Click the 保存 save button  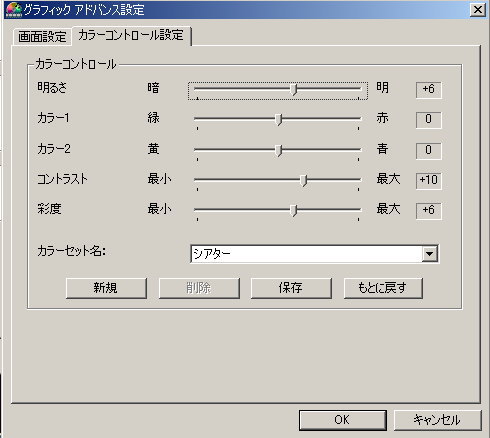tap(291, 288)
